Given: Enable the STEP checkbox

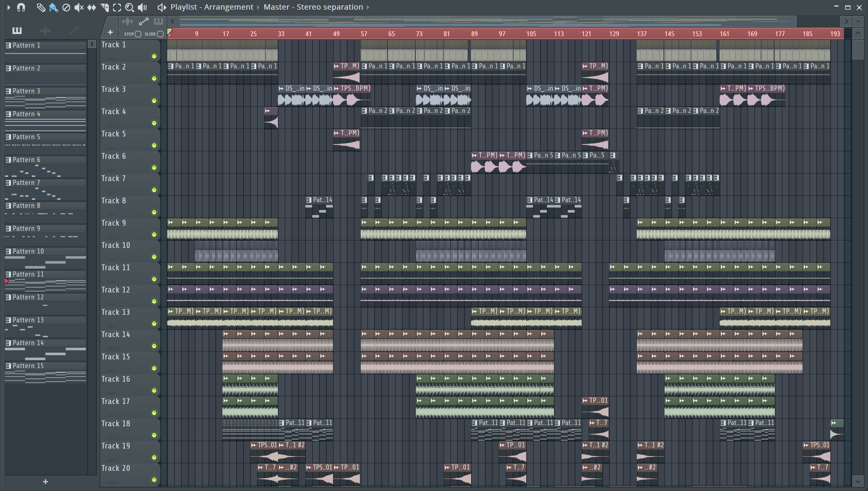Looking at the screenshot, I should point(138,34).
